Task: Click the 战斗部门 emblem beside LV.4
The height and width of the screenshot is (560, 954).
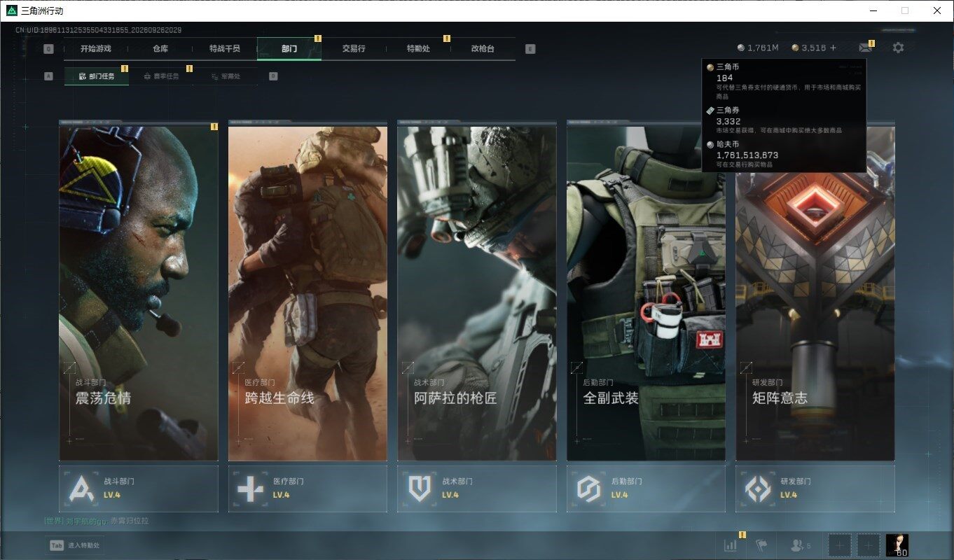Action: point(82,488)
